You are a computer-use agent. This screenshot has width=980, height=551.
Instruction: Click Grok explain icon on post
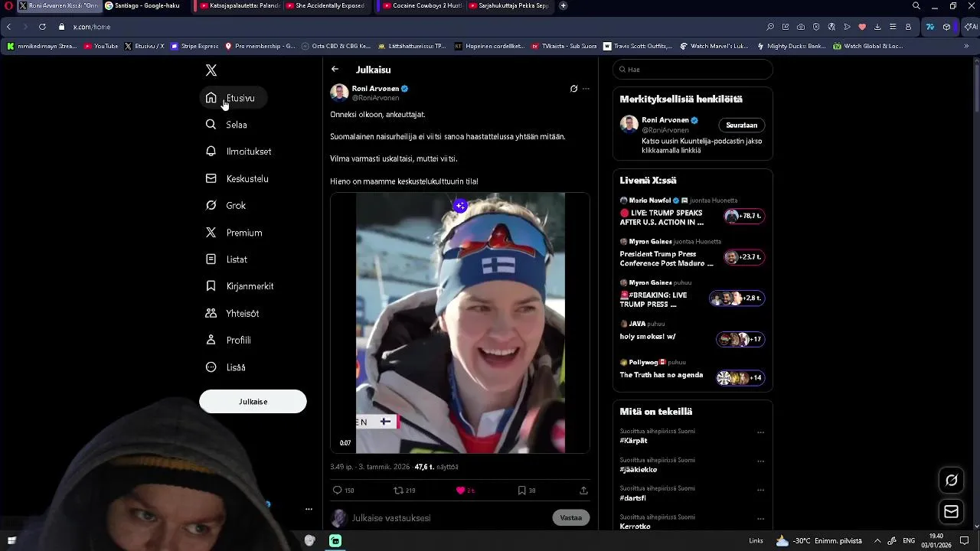[x=573, y=89]
